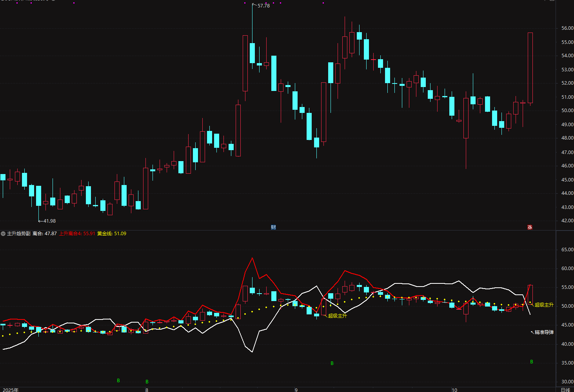Jump to month 10 on the time axis

click(454, 390)
